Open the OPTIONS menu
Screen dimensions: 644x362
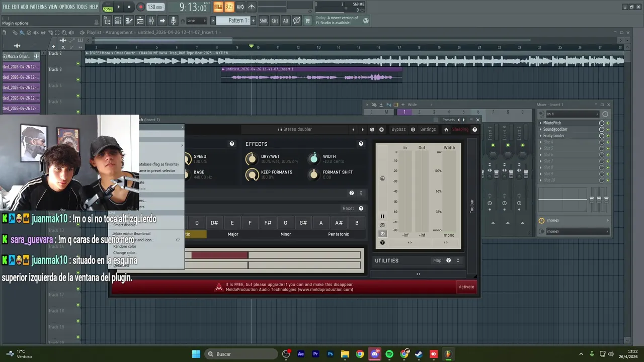(x=67, y=7)
